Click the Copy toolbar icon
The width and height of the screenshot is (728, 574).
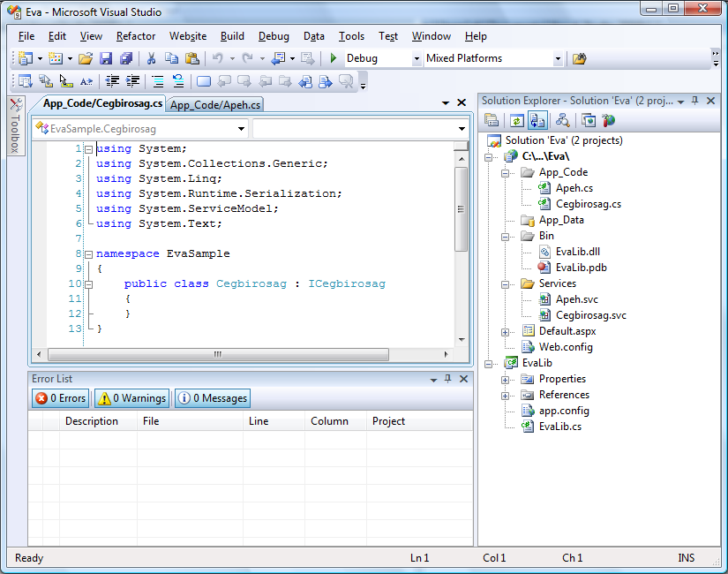(171, 58)
